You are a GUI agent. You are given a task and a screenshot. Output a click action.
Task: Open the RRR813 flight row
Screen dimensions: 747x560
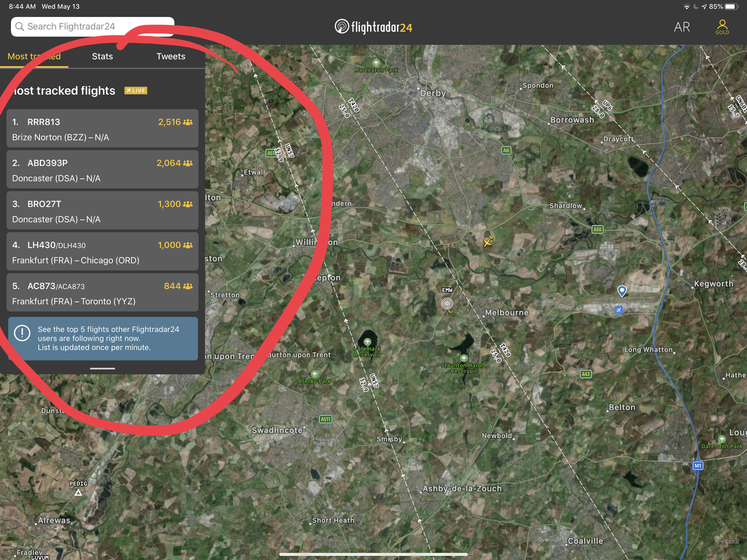(x=102, y=129)
